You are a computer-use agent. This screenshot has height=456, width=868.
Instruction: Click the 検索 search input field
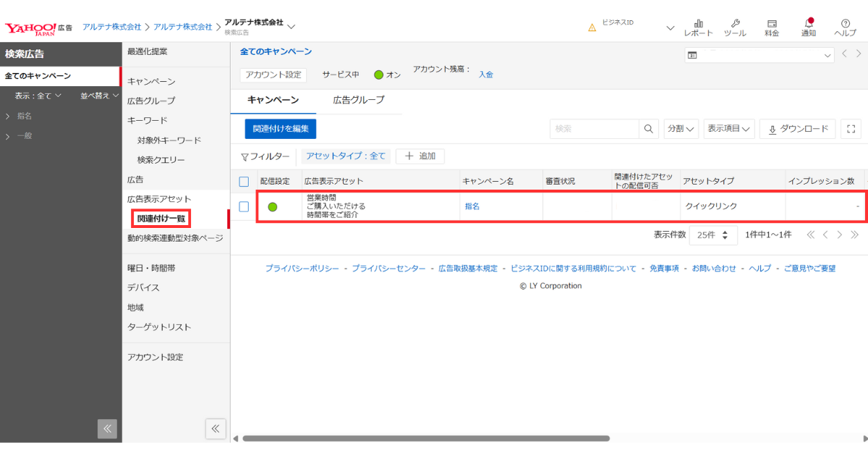point(595,129)
